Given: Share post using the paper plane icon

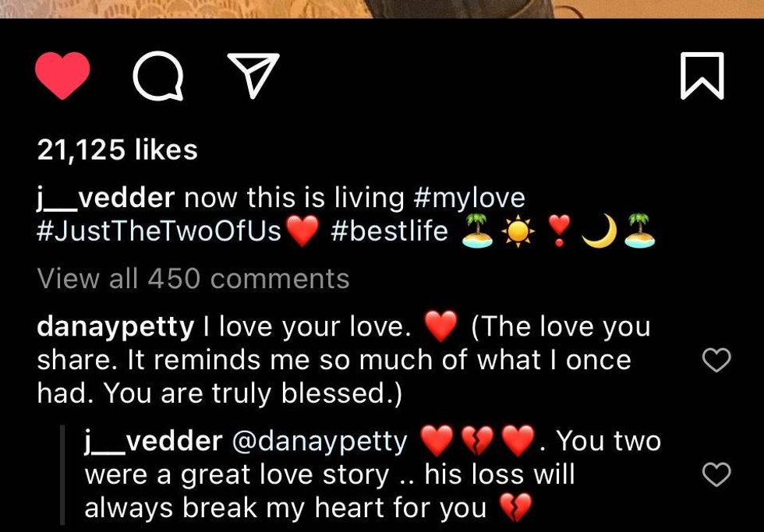Looking at the screenshot, I should pyautogui.click(x=253, y=76).
